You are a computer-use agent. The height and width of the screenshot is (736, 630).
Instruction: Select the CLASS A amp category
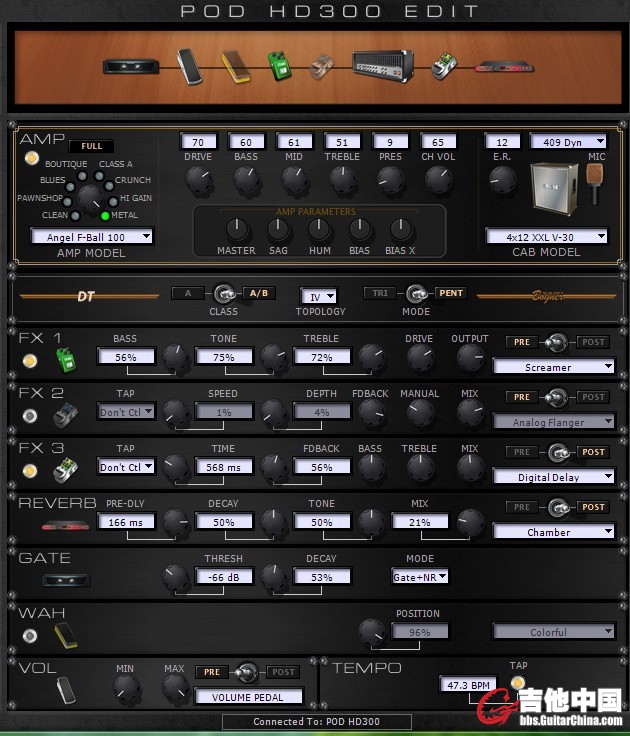pos(99,176)
